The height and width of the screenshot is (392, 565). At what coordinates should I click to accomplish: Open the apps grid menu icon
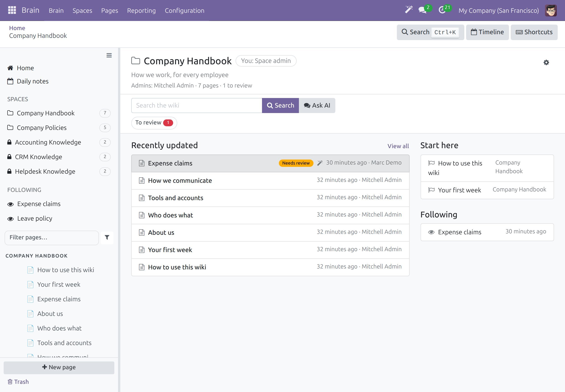12,10
